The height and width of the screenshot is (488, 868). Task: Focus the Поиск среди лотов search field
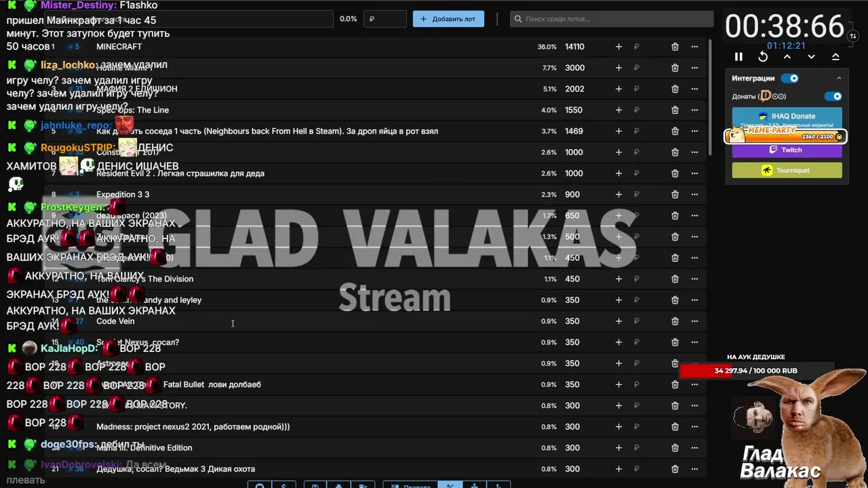pyautogui.click(x=612, y=19)
